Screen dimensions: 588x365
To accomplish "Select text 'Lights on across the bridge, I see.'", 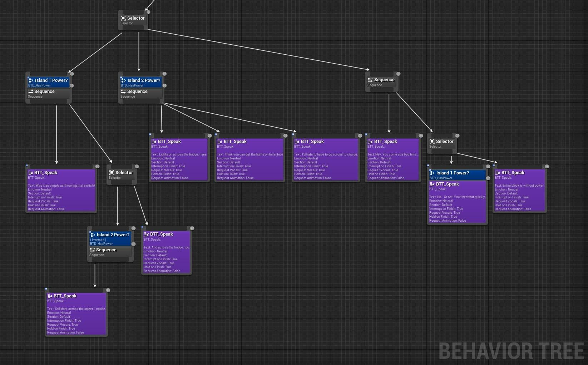I will pyautogui.click(x=183, y=154).
